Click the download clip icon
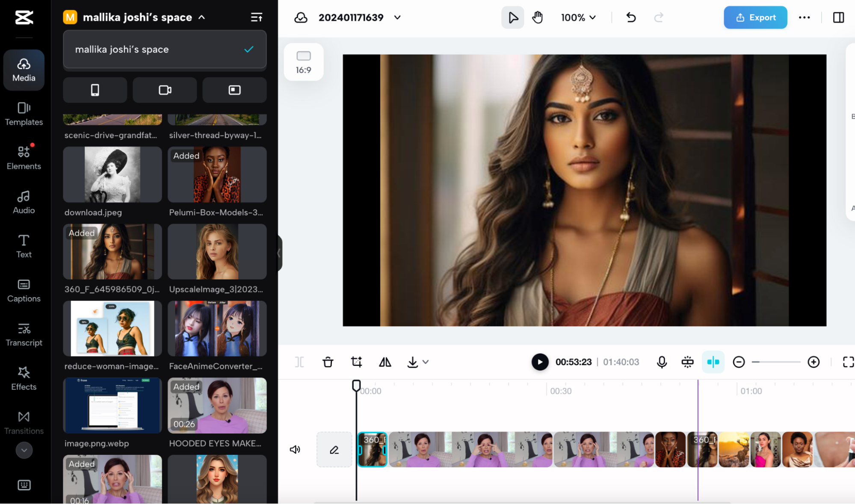Screen dimensions: 855x504 pyautogui.click(x=412, y=362)
